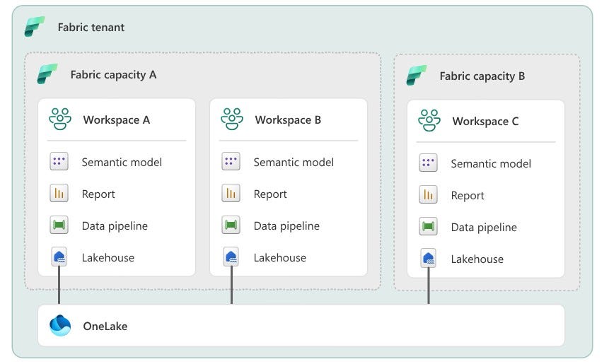The image size is (609, 364).
Task: Click 'Semantic model' text in Workspace B
Action: [x=294, y=162]
